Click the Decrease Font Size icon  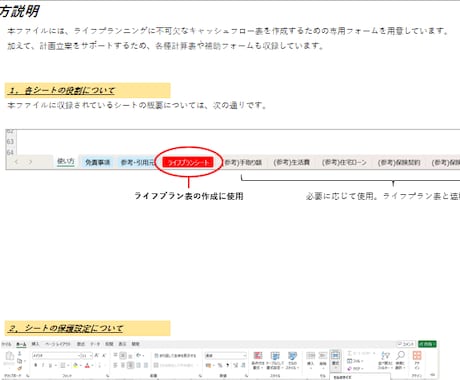pyautogui.click(x=104, y=356)
